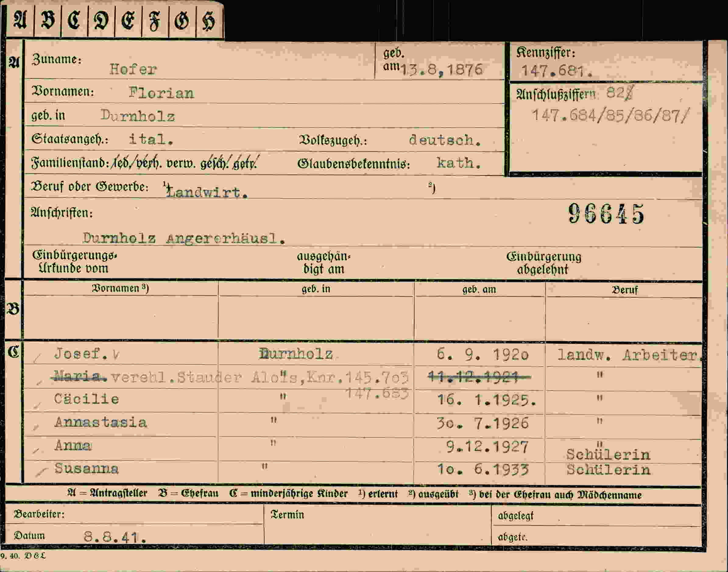728x572 pixels.
Task: Select the index tab letter F at top
Action: [x=154, y=21]
